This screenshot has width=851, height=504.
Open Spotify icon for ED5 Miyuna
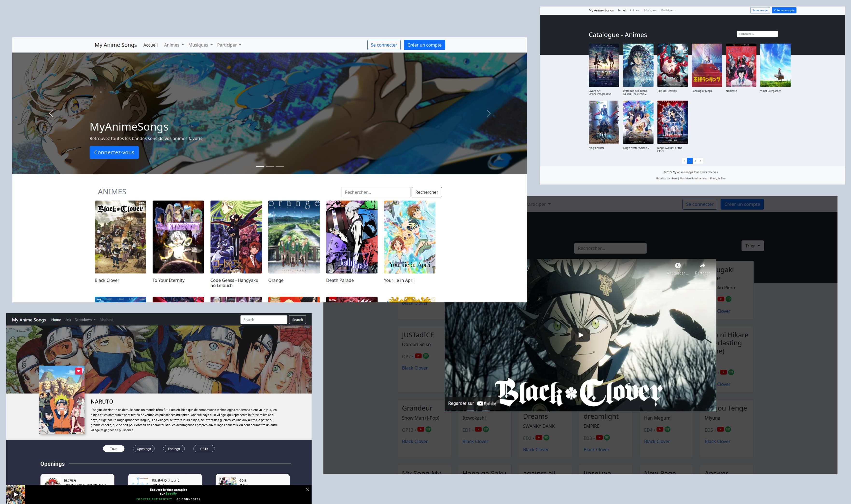click(x=728, y=429)
